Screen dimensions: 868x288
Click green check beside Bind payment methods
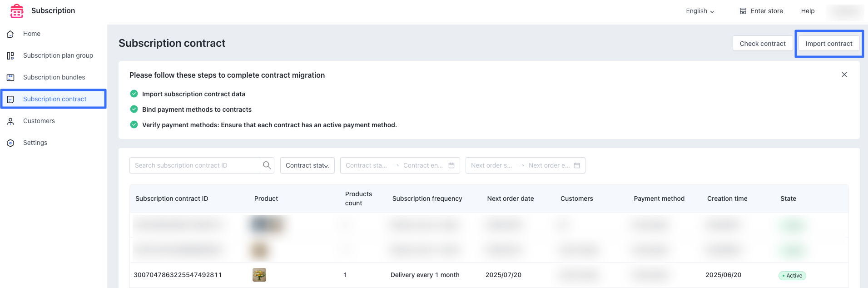[x=134, y=109]
